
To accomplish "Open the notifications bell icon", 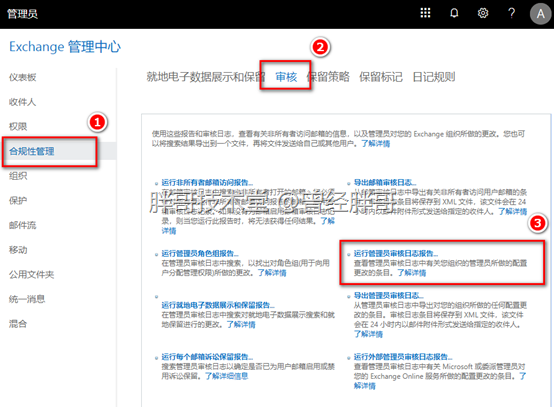I will tap(454, 13).
